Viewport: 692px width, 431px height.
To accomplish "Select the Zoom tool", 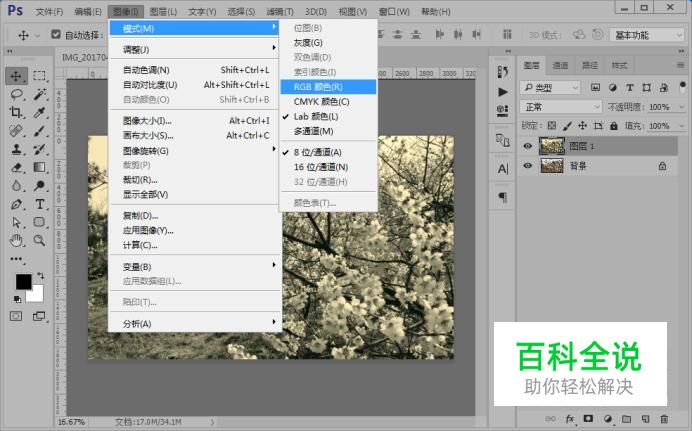I will 39,240.
